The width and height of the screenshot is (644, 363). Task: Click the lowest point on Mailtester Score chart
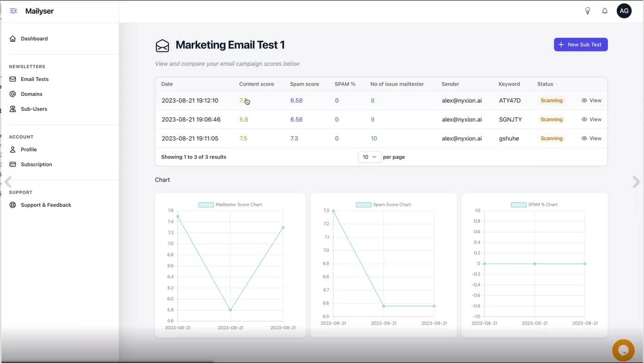coord(230,310)
